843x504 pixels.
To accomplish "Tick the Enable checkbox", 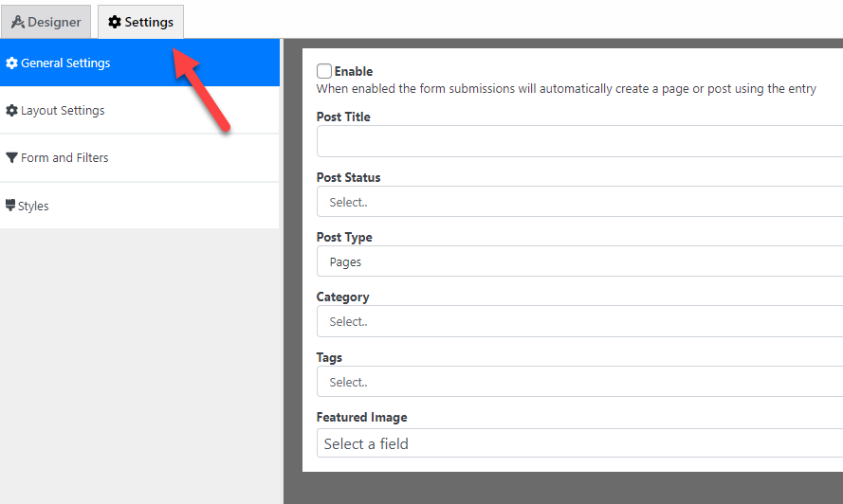I will pos(324,71).
